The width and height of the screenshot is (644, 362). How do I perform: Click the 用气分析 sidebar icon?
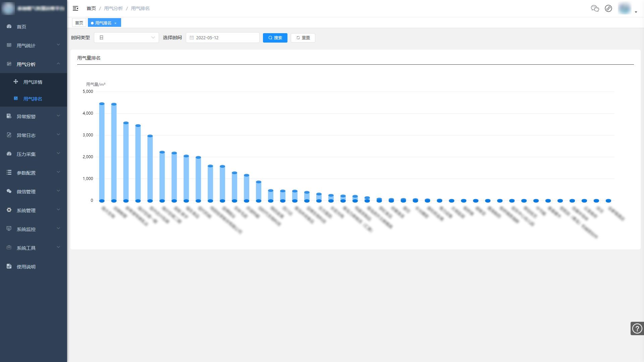click(x=9, y=64)
